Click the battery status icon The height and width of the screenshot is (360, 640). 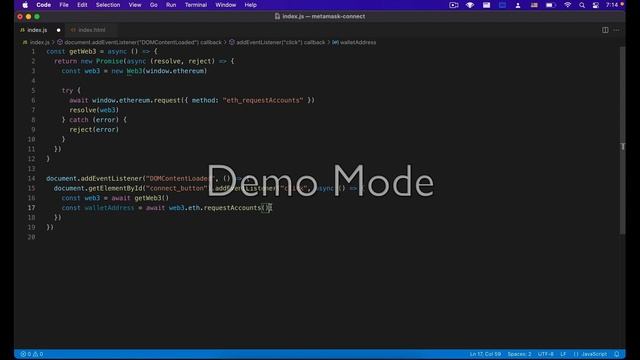551,5
